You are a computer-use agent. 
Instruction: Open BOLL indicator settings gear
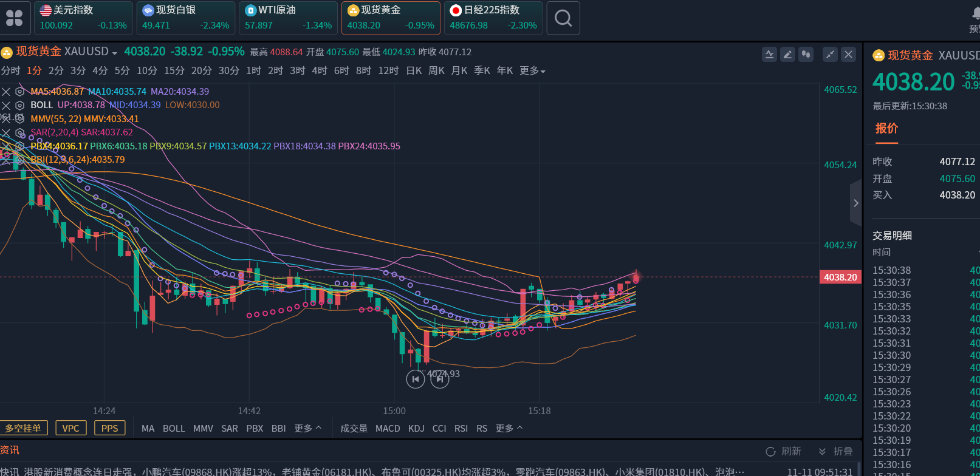pos(19,105)
